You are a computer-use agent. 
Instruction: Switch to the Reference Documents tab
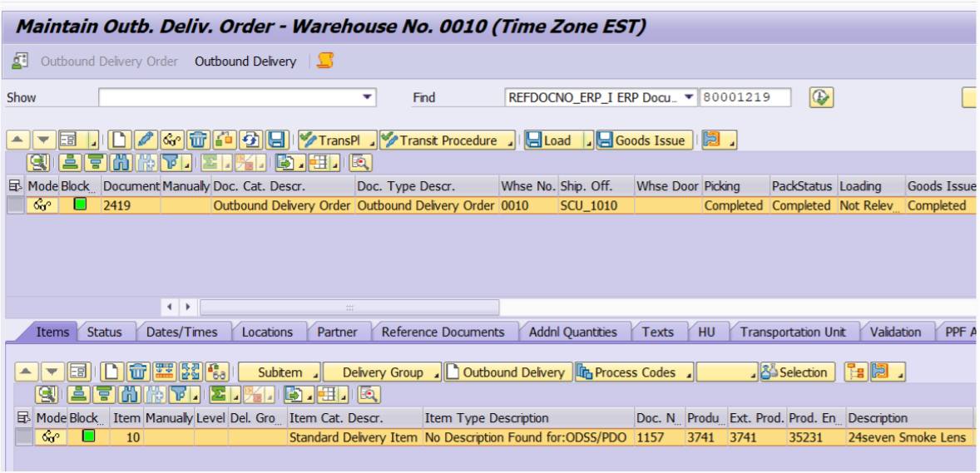tap(443, 332)
